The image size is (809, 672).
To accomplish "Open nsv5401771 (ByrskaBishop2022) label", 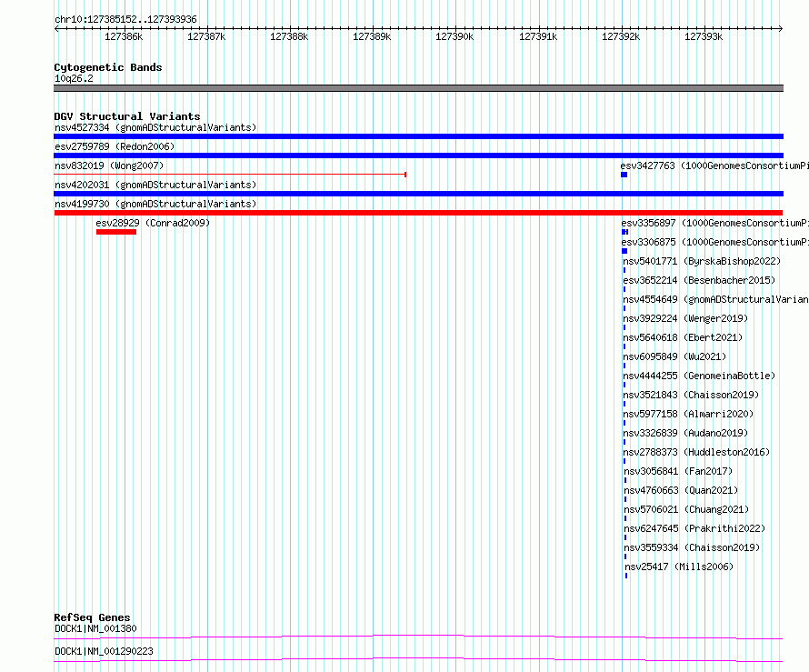I will coord(702,261).
